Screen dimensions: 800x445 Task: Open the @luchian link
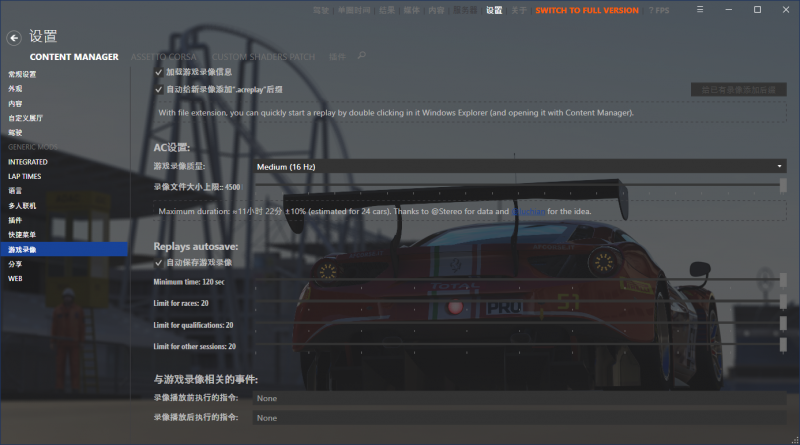point(528,211)
